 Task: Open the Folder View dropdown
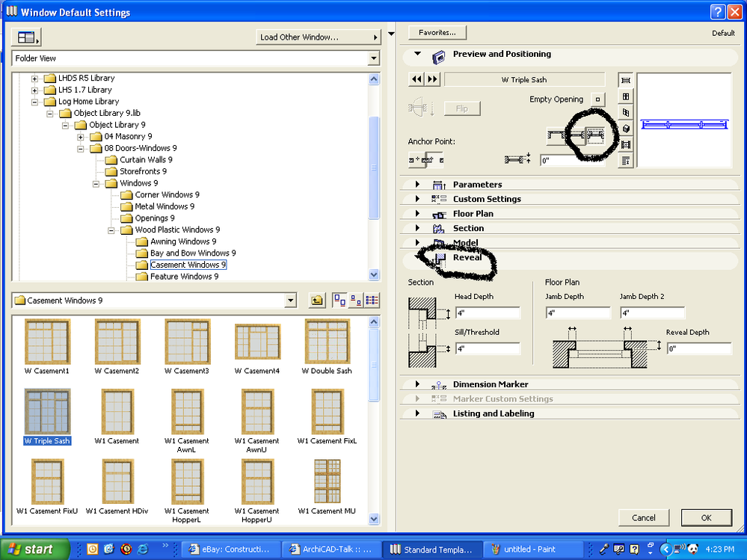(x=374, y=58)
